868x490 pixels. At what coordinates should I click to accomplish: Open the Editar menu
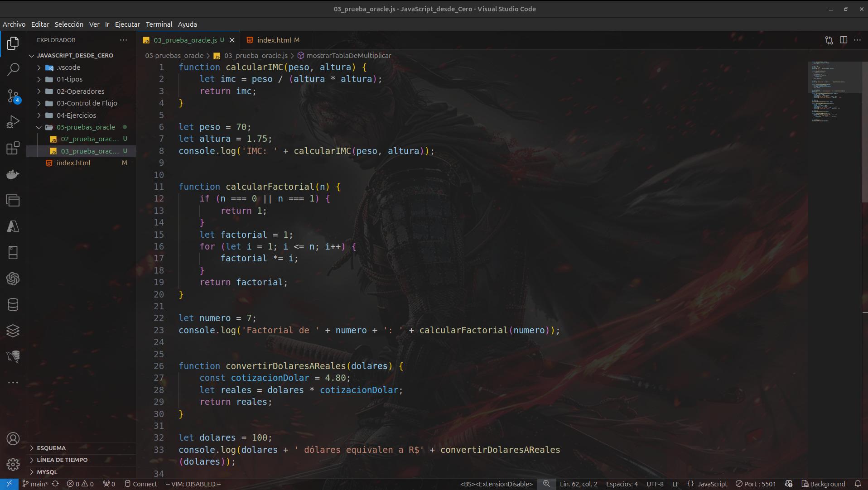pyautogui.click(x=40, y=24)
